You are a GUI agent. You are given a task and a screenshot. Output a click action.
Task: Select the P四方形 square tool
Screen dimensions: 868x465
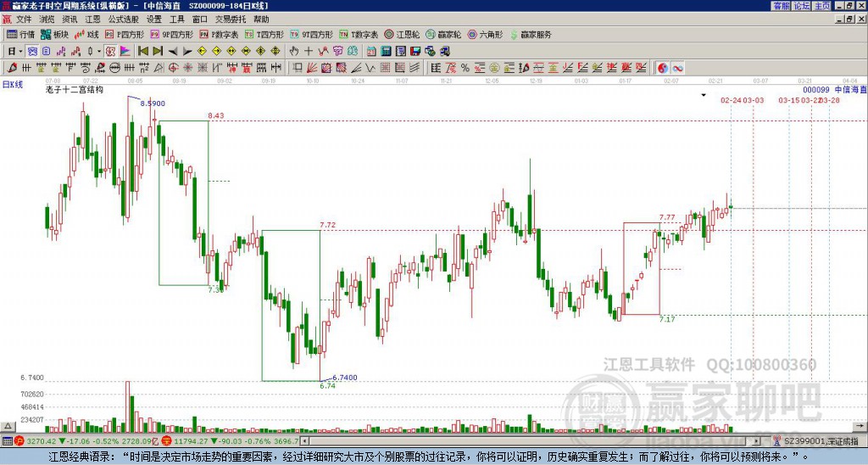coord(125,35)
